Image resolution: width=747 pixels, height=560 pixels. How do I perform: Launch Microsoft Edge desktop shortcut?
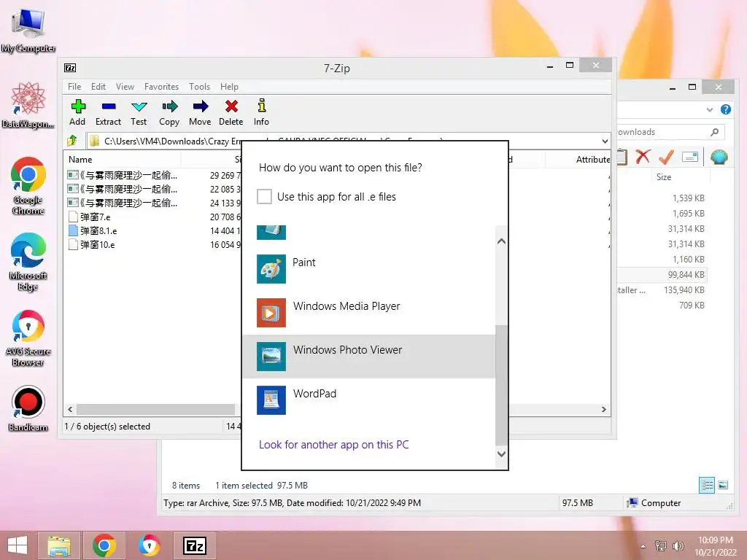28,262
